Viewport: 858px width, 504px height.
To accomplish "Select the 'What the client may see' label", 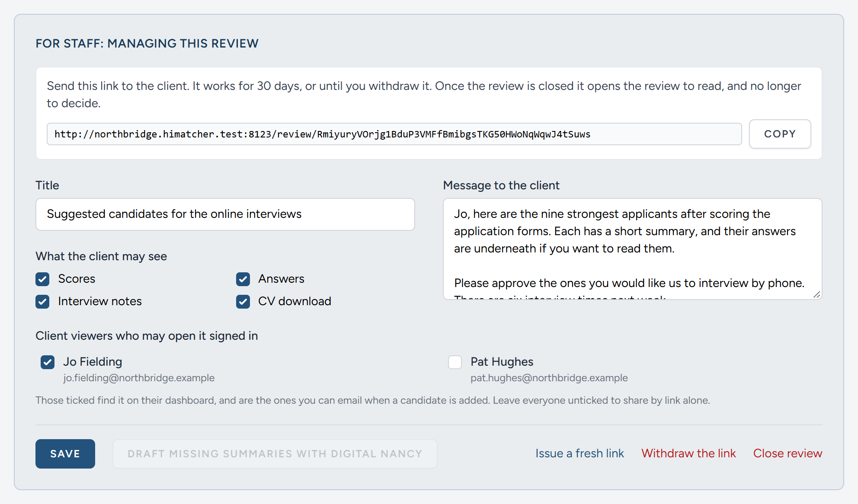I will click(x=101, y=256).
